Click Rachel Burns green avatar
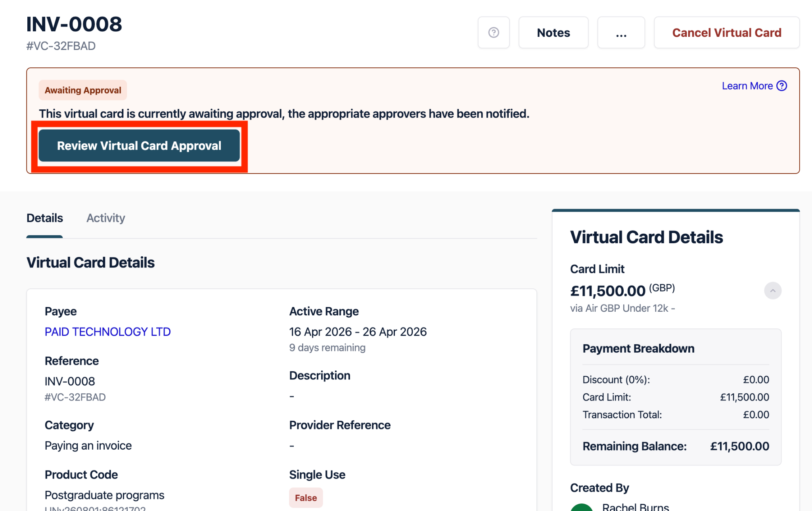The image size is (812, 511). [x=582, y=507]
